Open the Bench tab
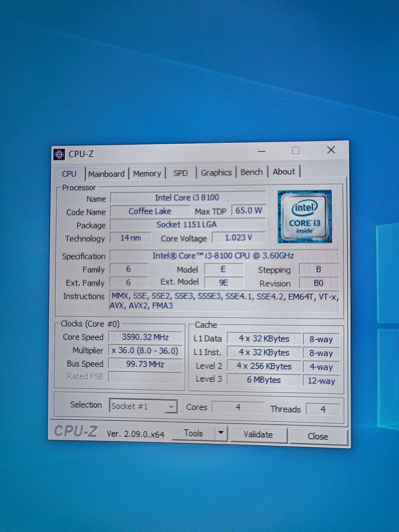Viewport: 399px width, 532px height. [x=252, y=172]
